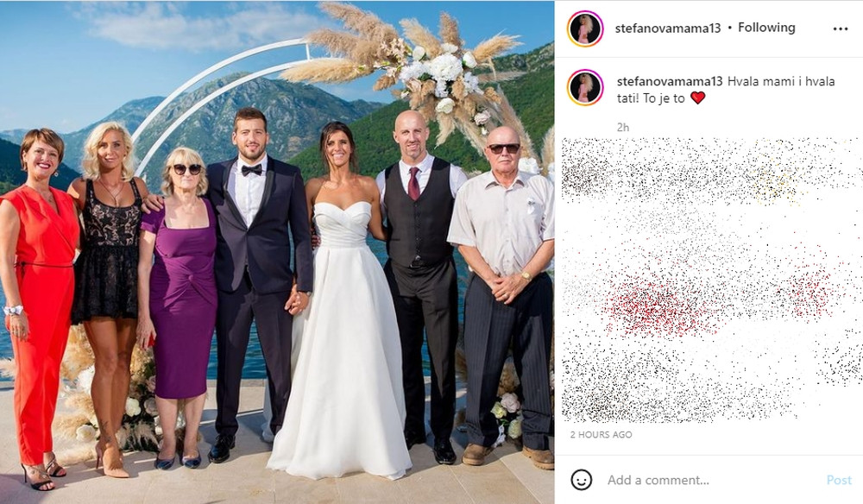Click the profile avatar beside the caption
863x504 pixels.
click(586, 87)
